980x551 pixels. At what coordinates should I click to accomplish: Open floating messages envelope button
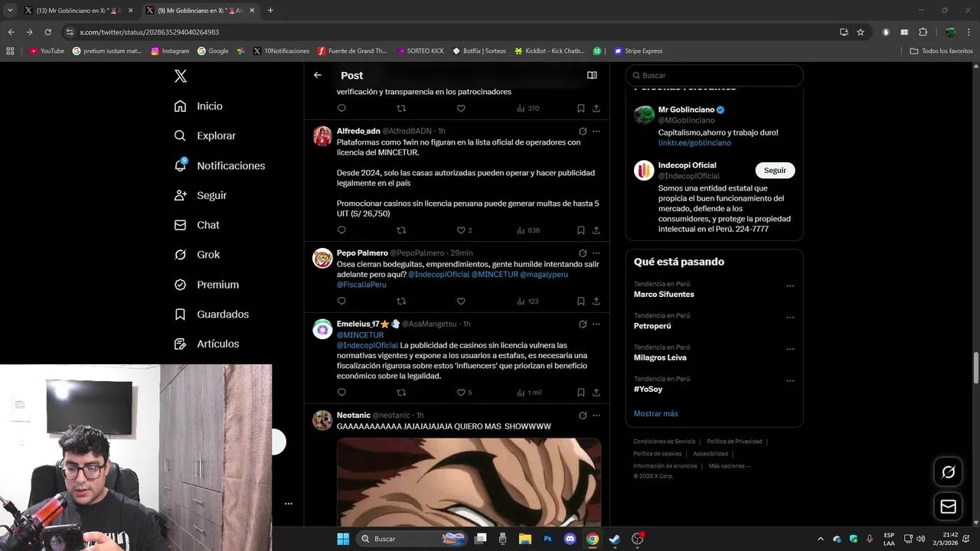tap(948, 507)
